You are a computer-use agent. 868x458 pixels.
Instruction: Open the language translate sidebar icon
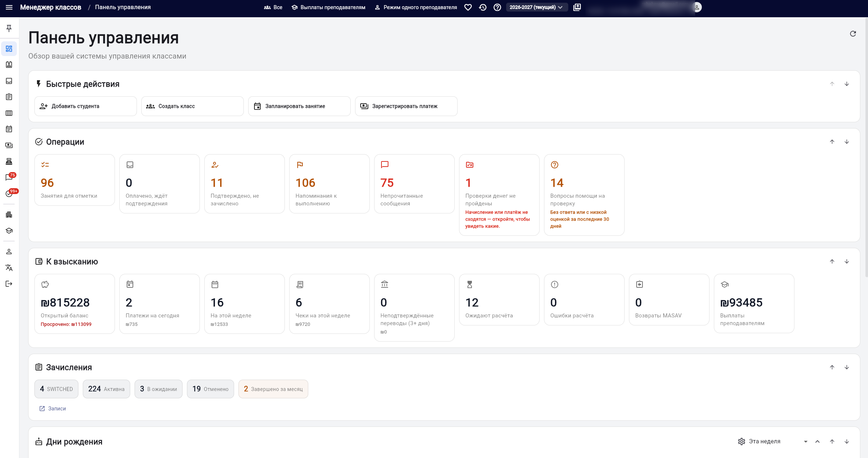point(9,268)
